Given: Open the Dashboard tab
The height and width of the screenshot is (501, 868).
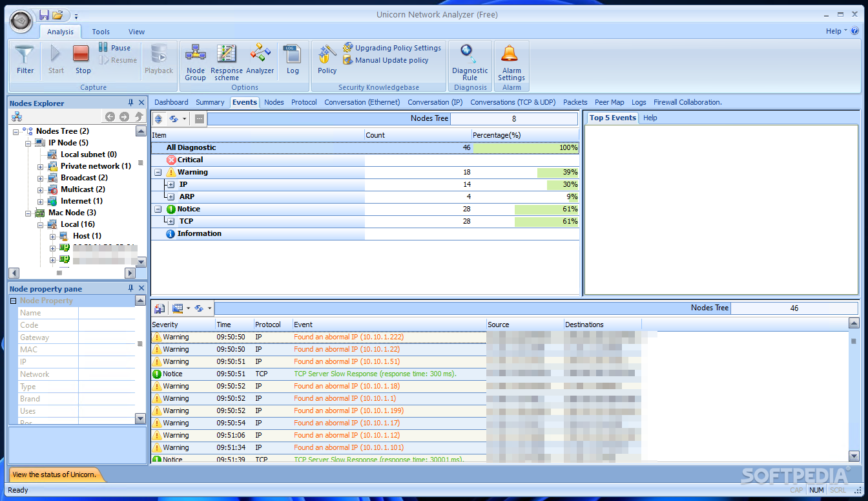Looking at the screenshot, I should 171,102.
